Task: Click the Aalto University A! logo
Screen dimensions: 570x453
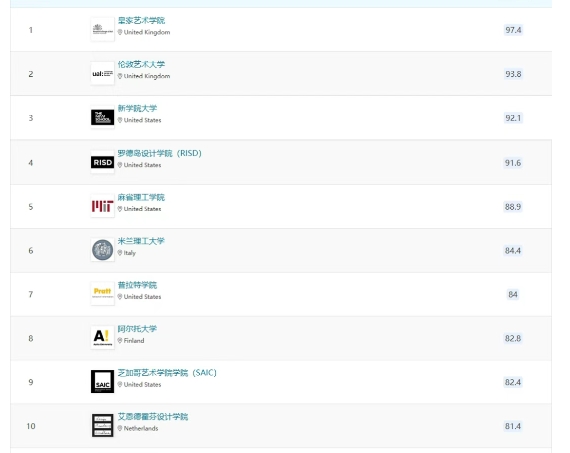Action: (x=103, y=337)
